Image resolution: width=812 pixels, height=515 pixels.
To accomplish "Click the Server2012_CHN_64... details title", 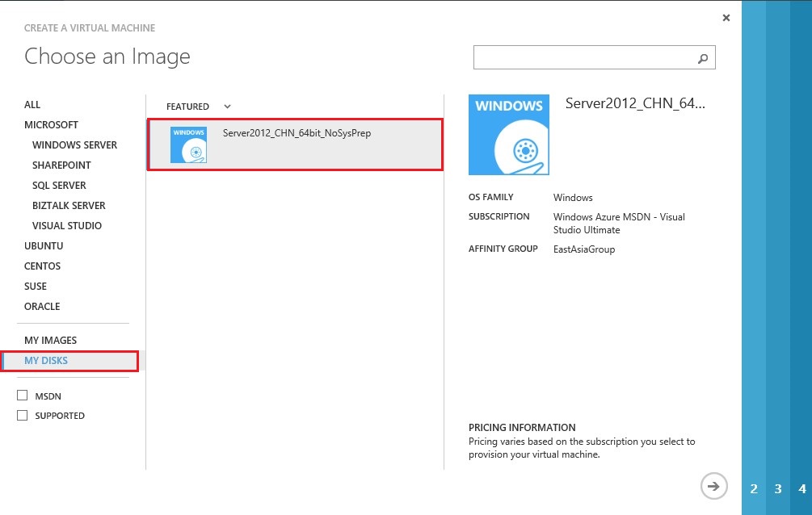I will pos(635,103).
